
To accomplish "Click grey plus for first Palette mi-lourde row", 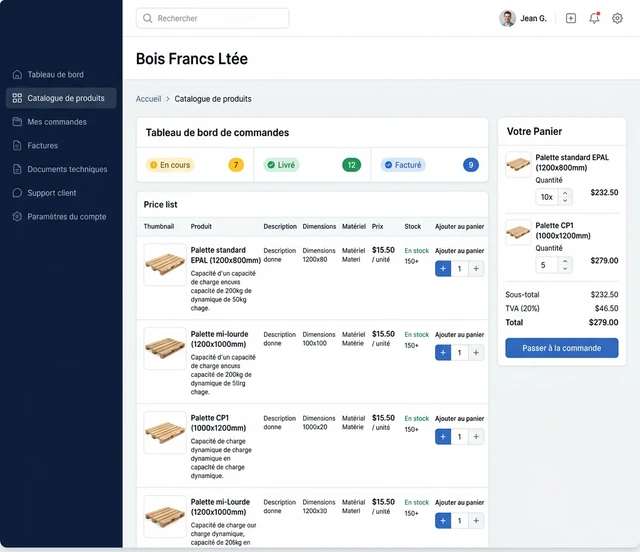I will click(476, 353).
